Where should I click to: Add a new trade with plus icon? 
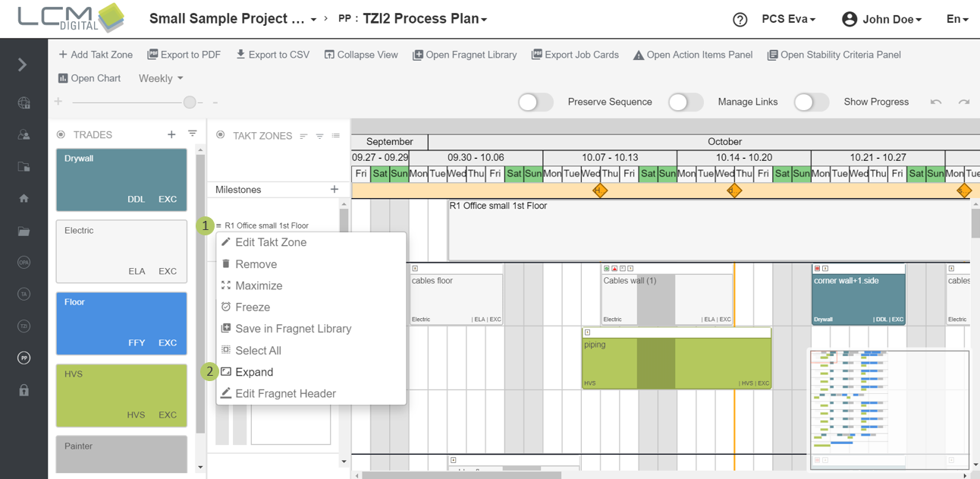tap(171, 134)
